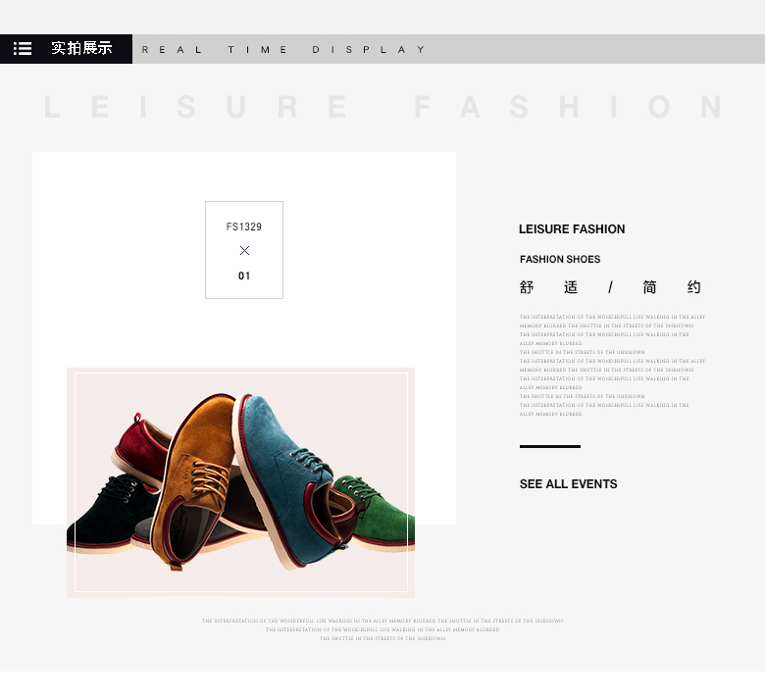Click the large LEISURE FASHION watermark title
The image size is (765, 700).
click(382, 107)
